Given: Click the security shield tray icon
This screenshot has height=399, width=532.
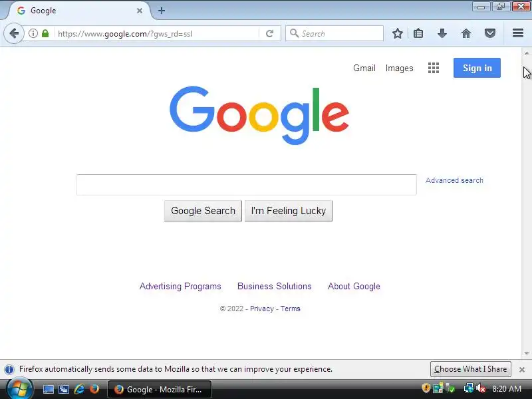Looking at the screenshot, I should click(x=426, y=388).
